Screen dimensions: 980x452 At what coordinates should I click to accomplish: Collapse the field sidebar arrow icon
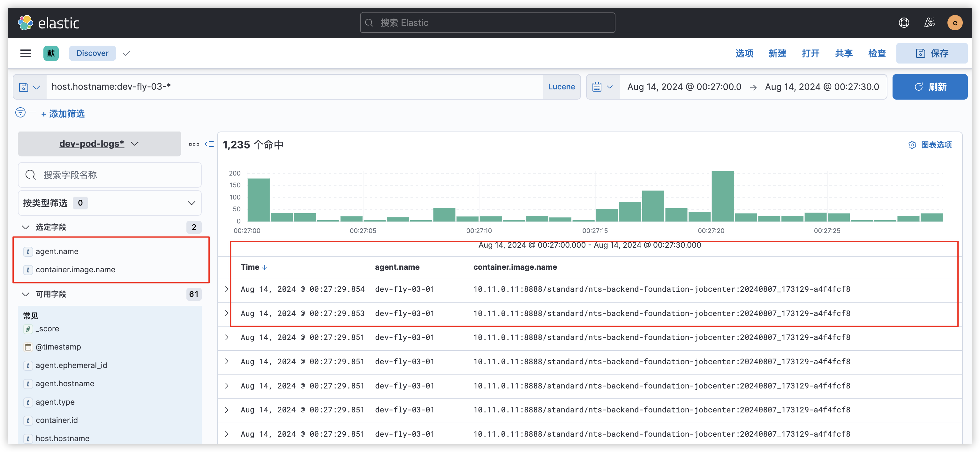point(209,144)
